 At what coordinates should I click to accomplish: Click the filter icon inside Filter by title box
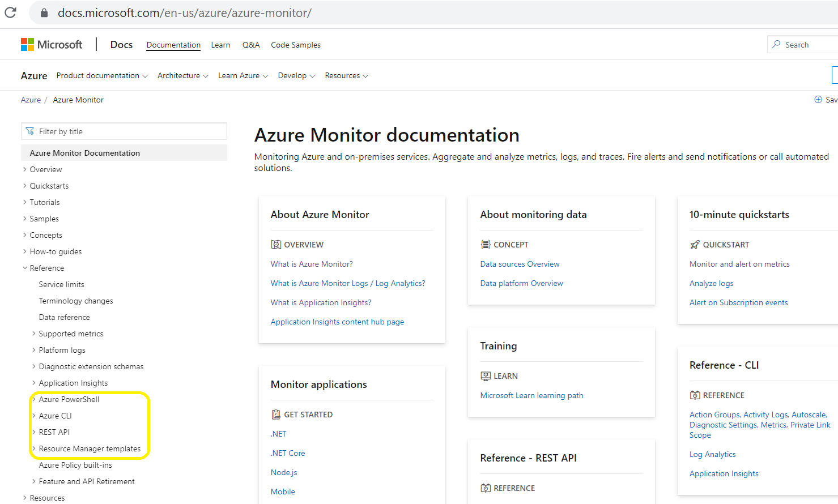point(30,131)
